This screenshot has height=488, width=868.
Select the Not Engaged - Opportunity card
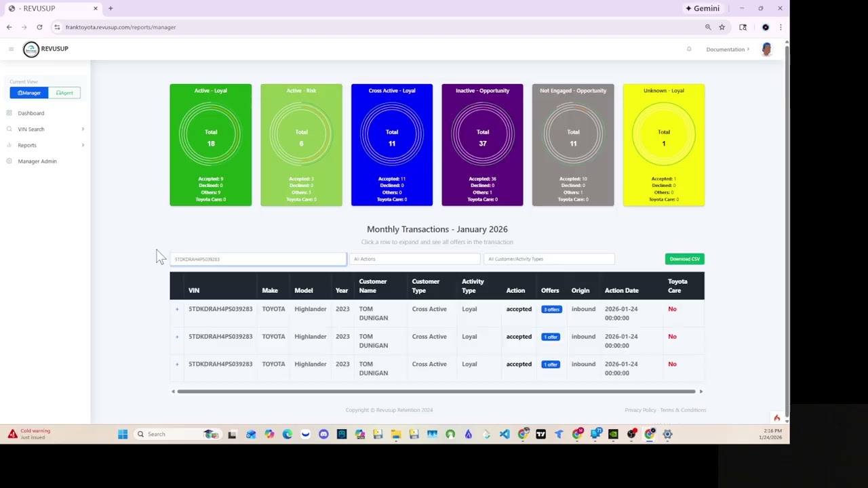[573, 144]
